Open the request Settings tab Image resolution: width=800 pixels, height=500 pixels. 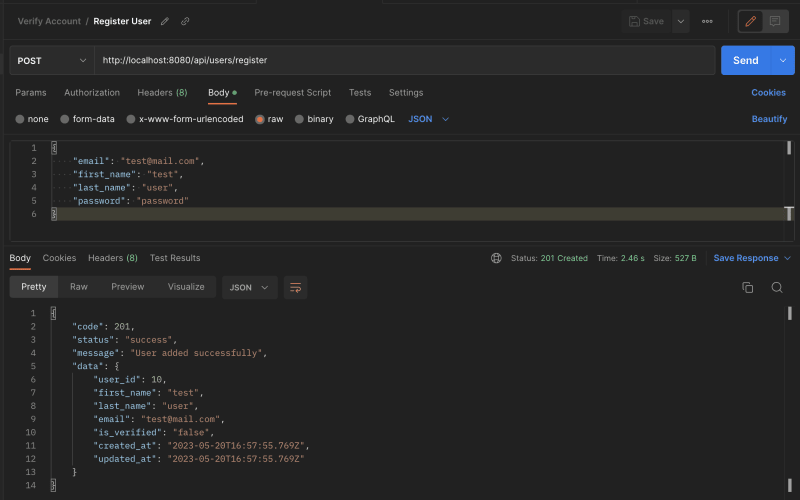(x=406, y=93)
